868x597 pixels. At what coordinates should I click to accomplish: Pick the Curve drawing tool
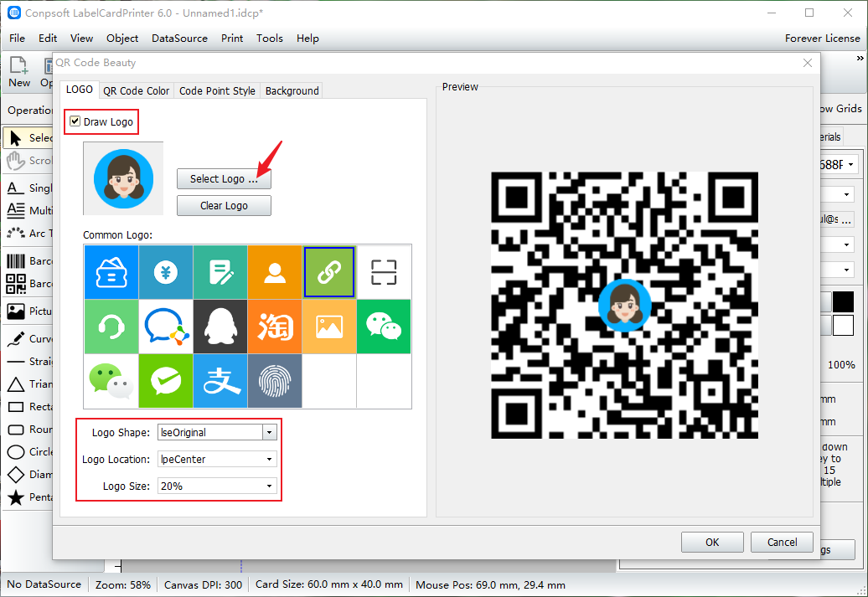pyautogui.click(x=28, y=338)
